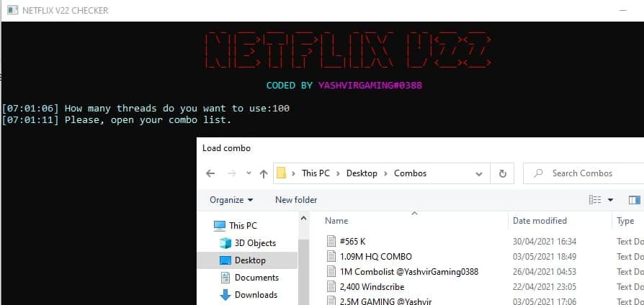Select 'This PC' in the address breadcrumb
Viewport: 644px width, 305px height.
point(316,173)
